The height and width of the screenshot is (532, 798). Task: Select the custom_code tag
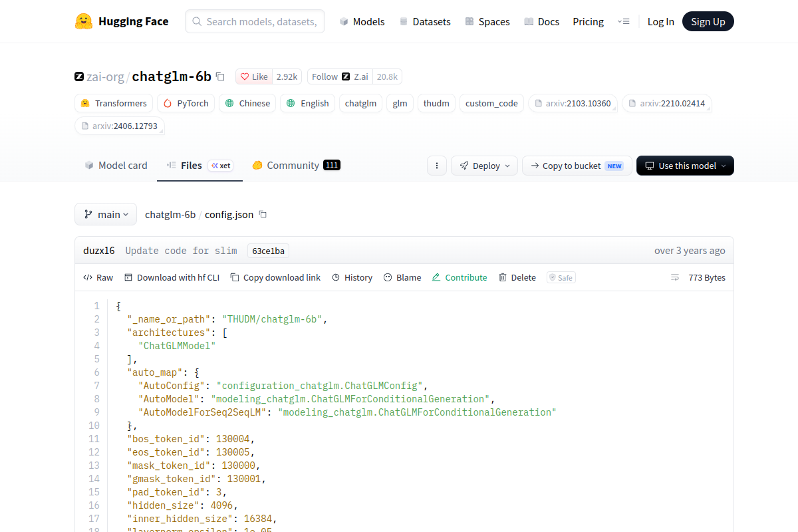click(x=491, y=103)
